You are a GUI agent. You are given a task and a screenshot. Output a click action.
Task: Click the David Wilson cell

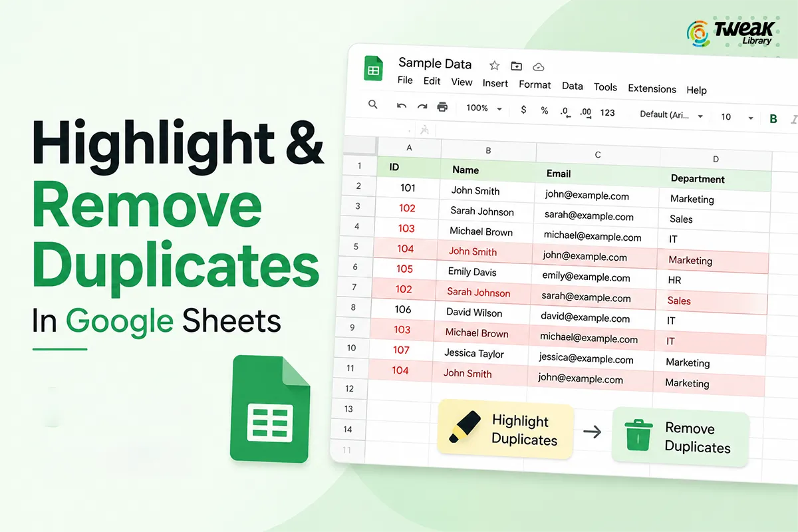481,313
